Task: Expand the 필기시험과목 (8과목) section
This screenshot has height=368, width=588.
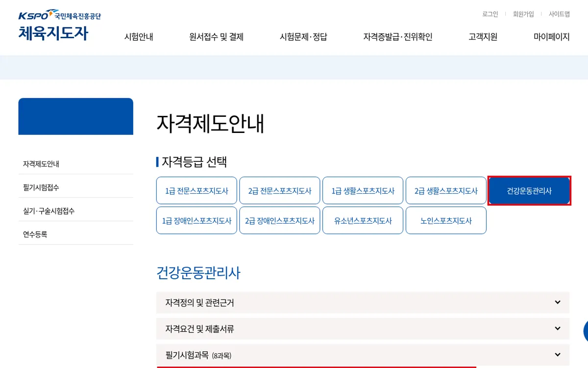Action: (x=363, y=355)
